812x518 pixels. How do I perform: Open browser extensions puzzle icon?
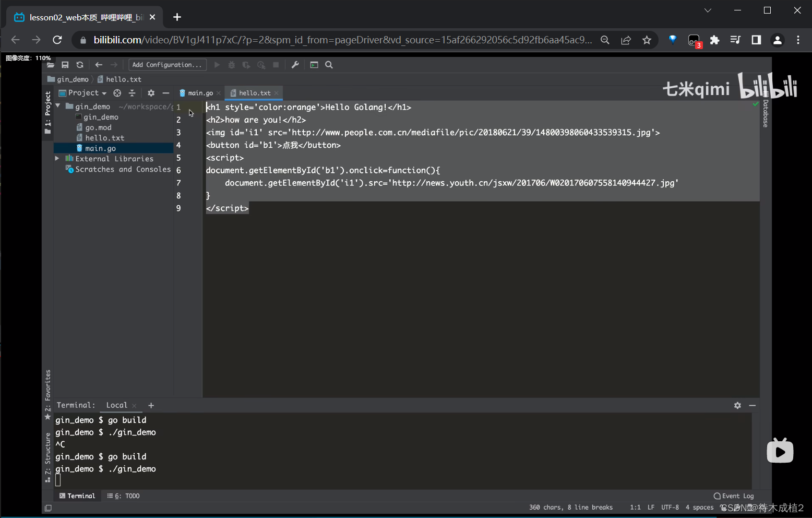click(x=714, y=40)
